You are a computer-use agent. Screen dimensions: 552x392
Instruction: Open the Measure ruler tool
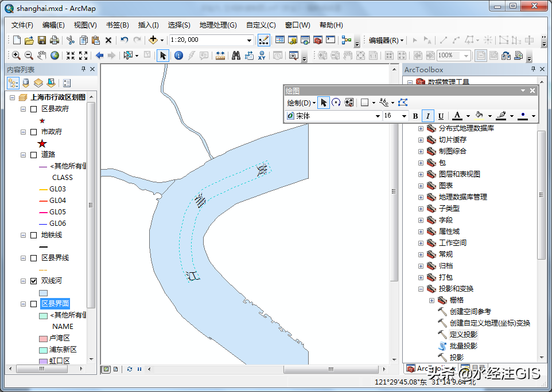pos(220,55)
